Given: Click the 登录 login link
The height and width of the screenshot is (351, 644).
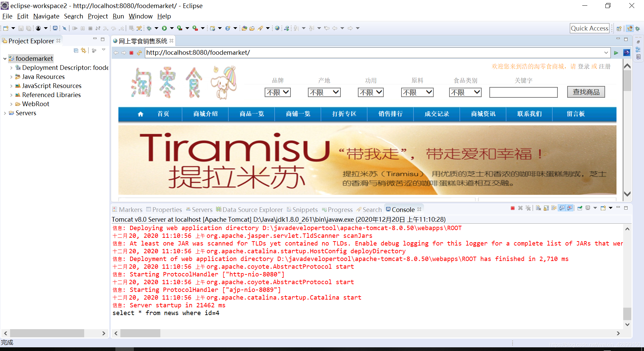Looking at the screenshot, I should point(584,67).
